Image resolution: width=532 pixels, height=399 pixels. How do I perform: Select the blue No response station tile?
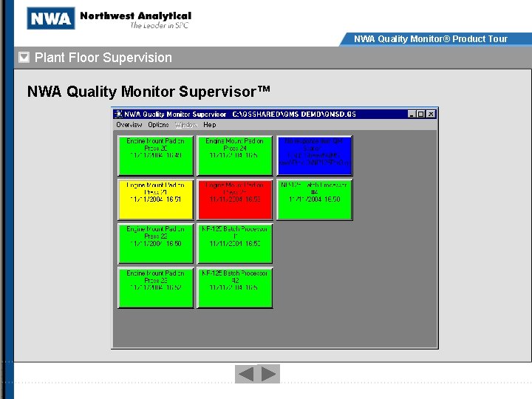tap(314, 155)
